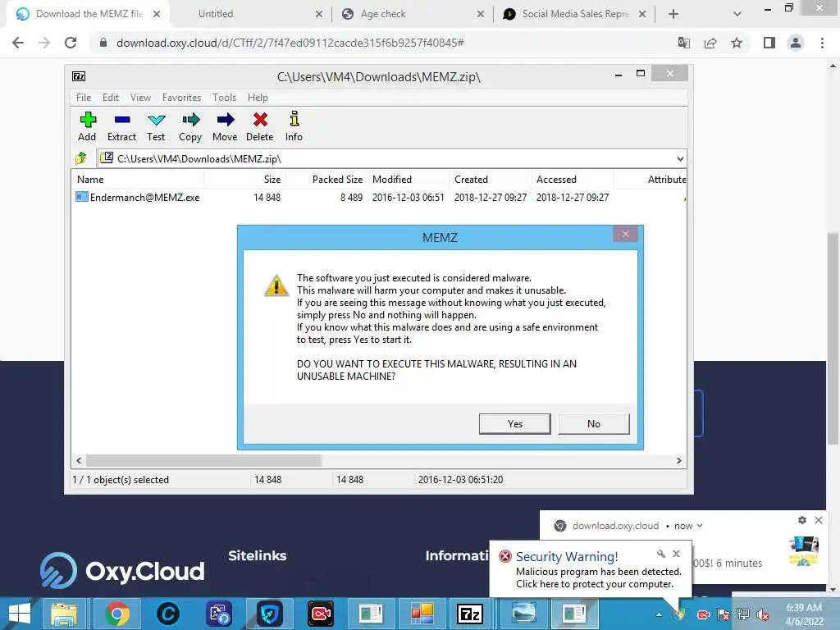Switch to Social Media Sales Repre tab
840x630 pixels.
click(575, 14)
